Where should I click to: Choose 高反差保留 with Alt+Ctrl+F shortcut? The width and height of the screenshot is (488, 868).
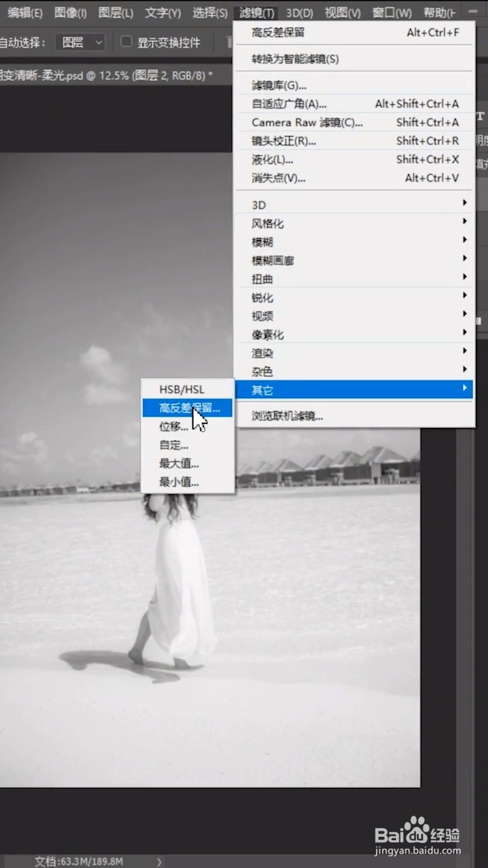click(354, 33)
